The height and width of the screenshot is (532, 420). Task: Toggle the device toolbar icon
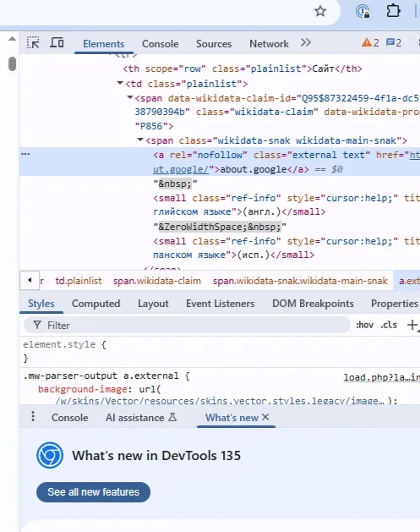click(57, 43)
